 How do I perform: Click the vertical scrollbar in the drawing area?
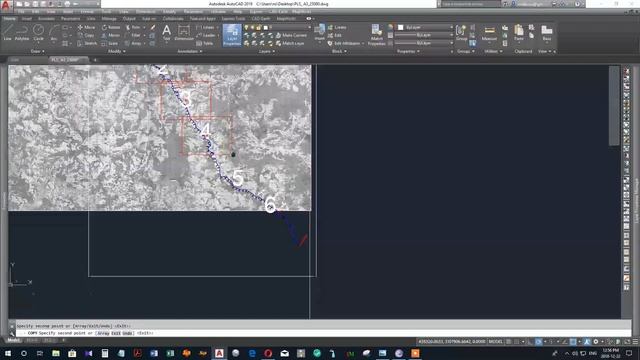[614, 105]
